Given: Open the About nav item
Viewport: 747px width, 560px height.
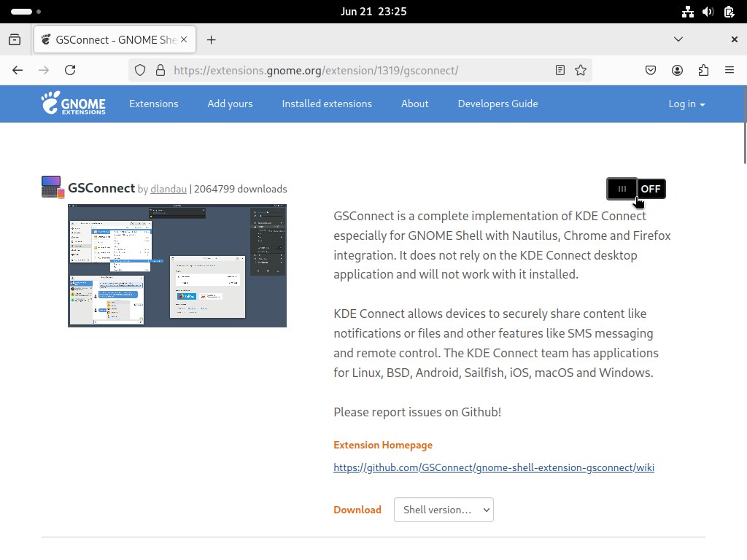Looking at the screenshot, I should point(414,104).
